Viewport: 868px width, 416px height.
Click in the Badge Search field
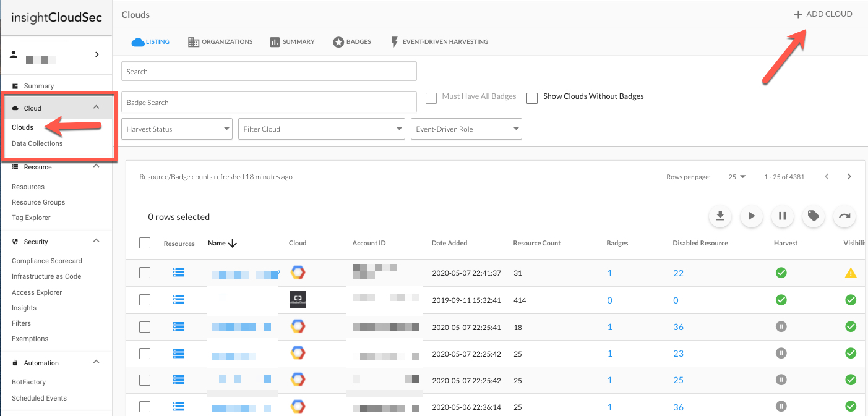269,102
